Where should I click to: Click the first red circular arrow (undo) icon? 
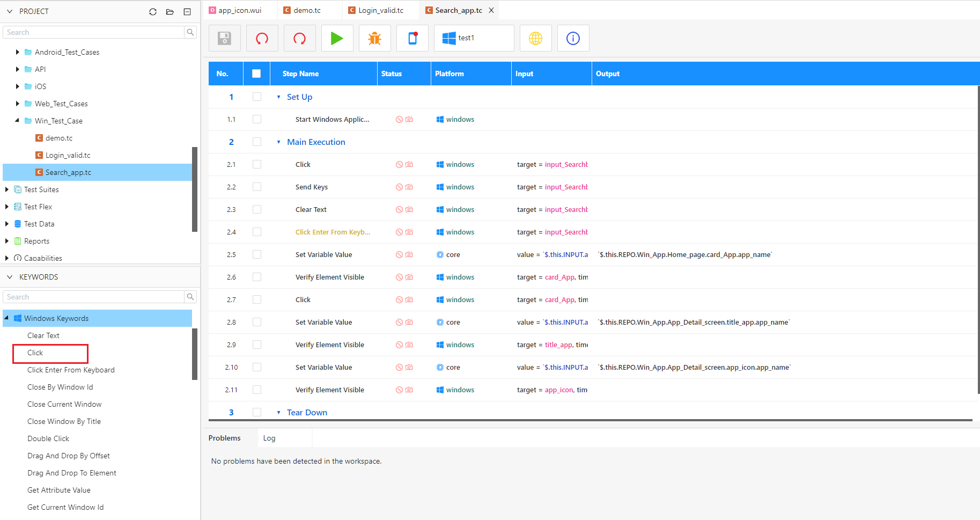[x=262, y=38]
